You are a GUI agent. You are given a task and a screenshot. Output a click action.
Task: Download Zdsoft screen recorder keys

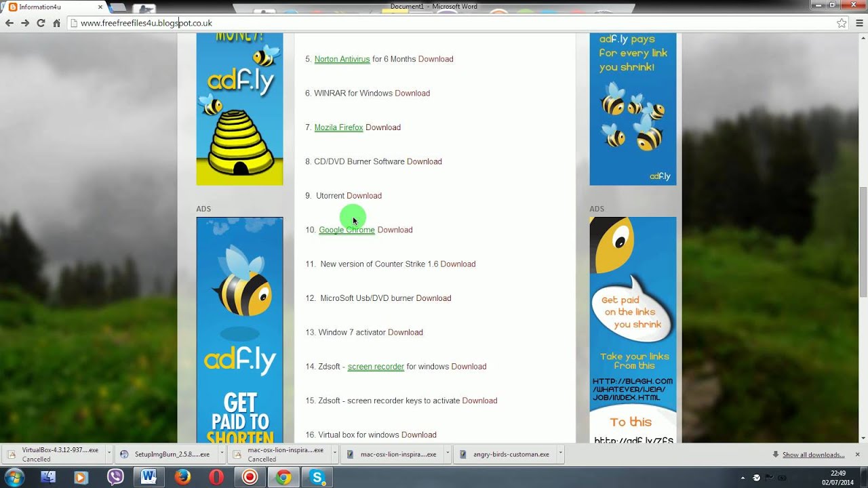click(x=479, y=401)
